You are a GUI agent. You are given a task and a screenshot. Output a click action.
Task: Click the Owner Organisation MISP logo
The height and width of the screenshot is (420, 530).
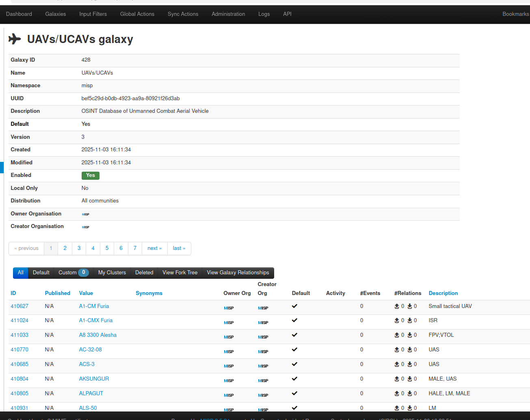(x=86, y=214)
